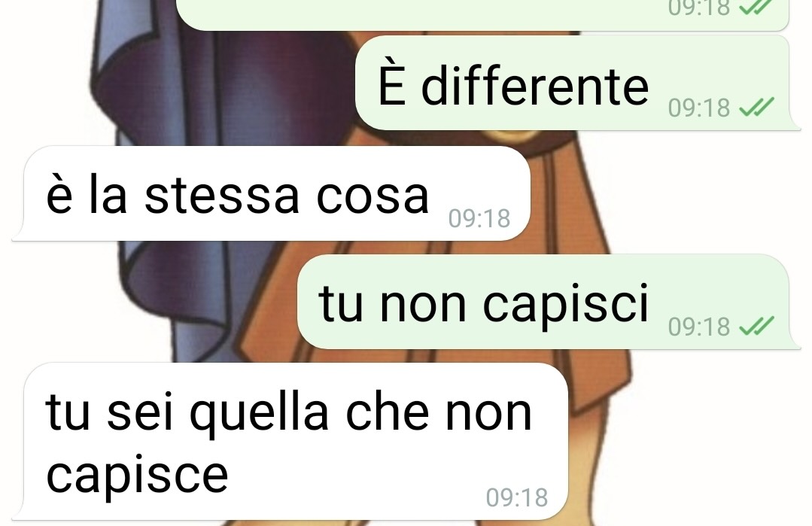Image resolution: width=812 pixels, height=526 pixels.
Task: Select the "tu sei quella che non capisce" message
Action: coord(290,441)
